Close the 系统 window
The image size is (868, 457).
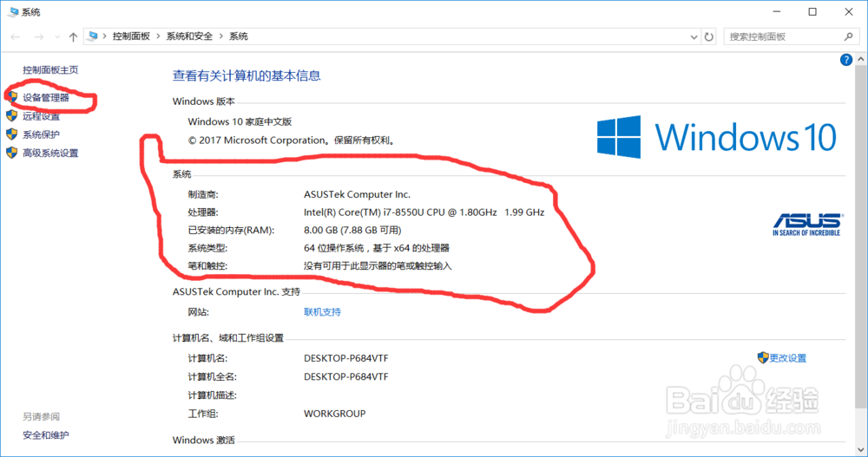coord(849,11)
